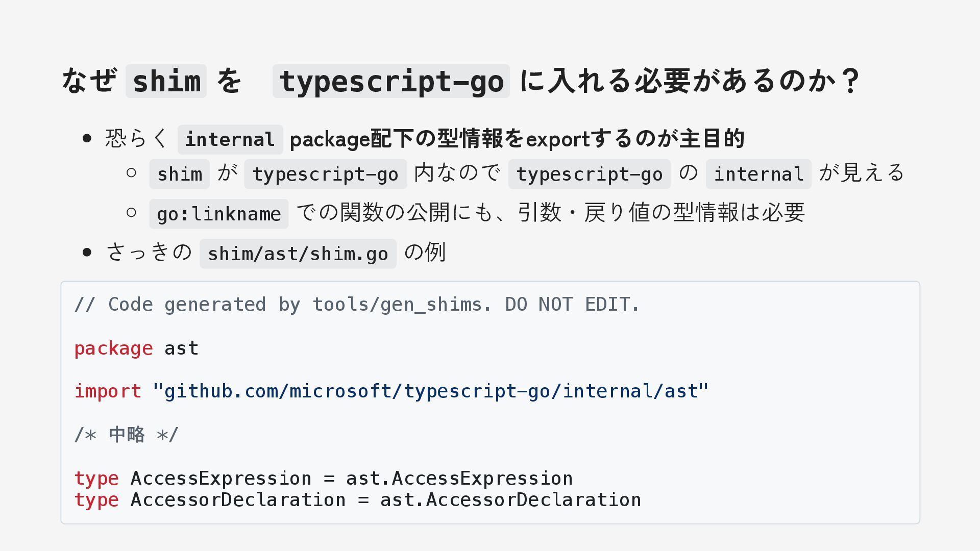The width and height of the screenshot is (980, 551).
Task: Click the "type AccessExpression" declaration line
Action: tap(323, 479)
